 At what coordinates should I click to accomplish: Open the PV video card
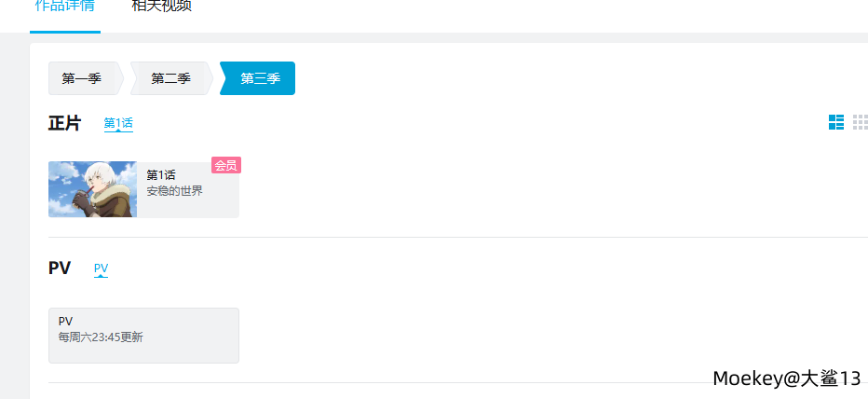143,336
